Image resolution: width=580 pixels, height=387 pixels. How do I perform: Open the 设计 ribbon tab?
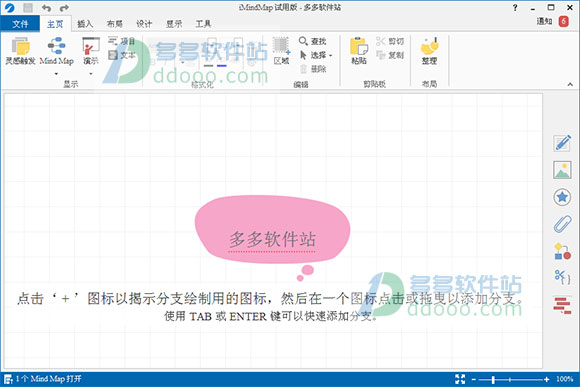tap(144, 24)
